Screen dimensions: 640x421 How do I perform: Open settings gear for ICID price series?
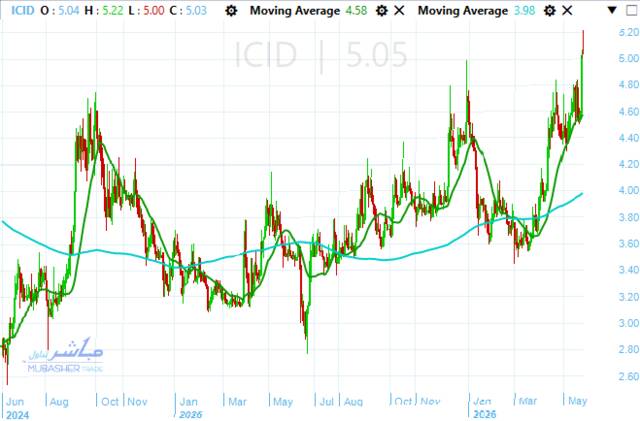coord(231,11)
